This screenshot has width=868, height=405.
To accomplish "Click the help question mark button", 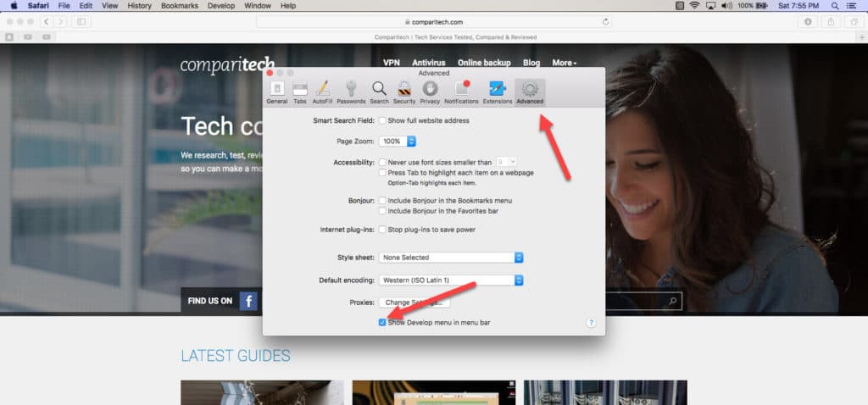I will [x=591, y=323].
